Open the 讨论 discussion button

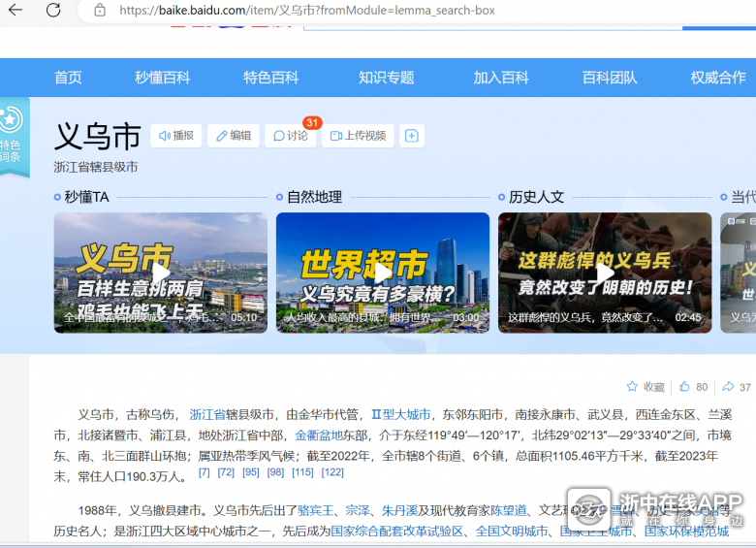pos(290,136)
